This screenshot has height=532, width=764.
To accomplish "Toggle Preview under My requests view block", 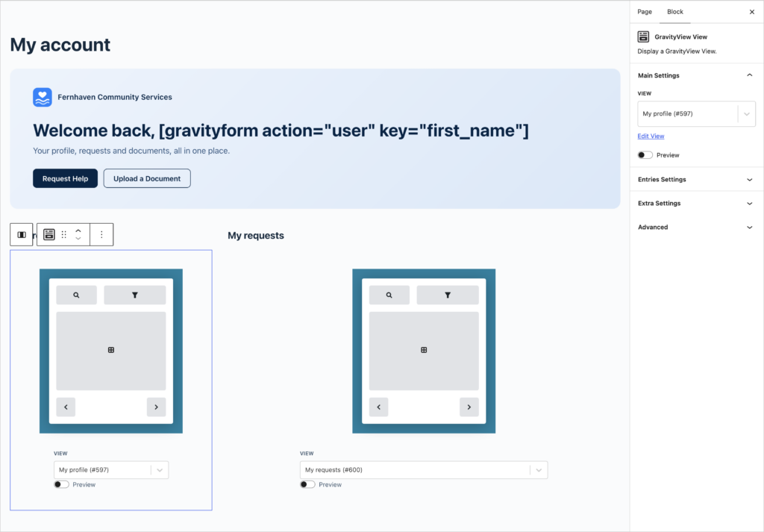I will point(307,484).
